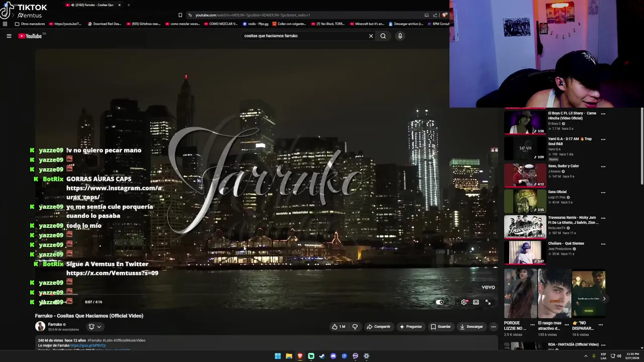Click the YouTube search input field
Viewport: 644px width, 362px height.
coord(304,36)
